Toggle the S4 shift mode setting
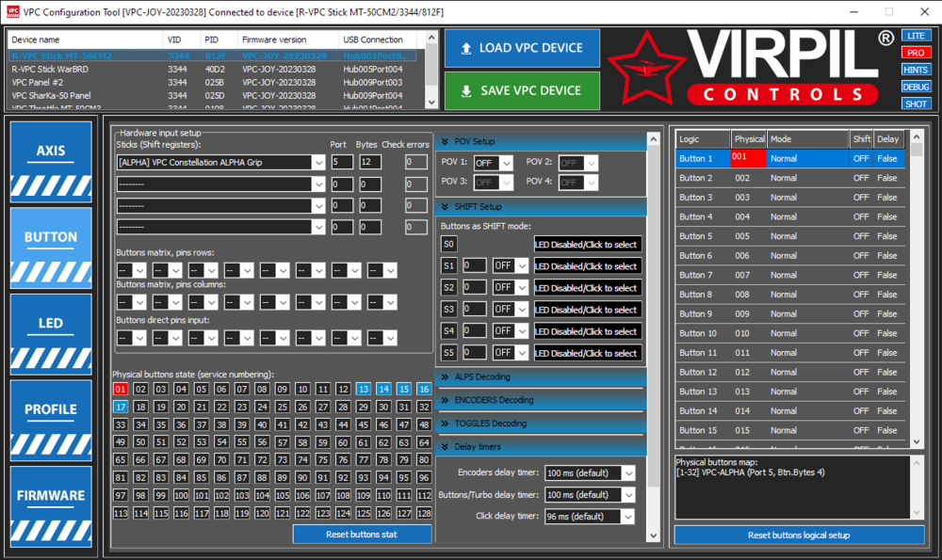The width and height of the screenshot is (942, 560). (509, 330)
